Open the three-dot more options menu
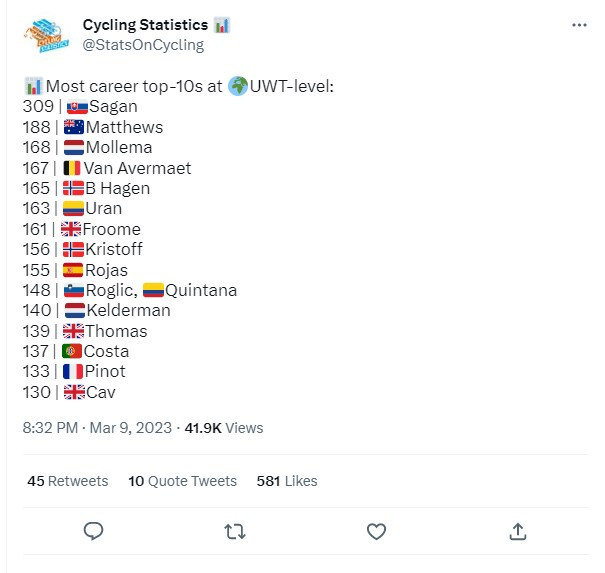Viewport: 605px width, 573px height. coord(579,25)
